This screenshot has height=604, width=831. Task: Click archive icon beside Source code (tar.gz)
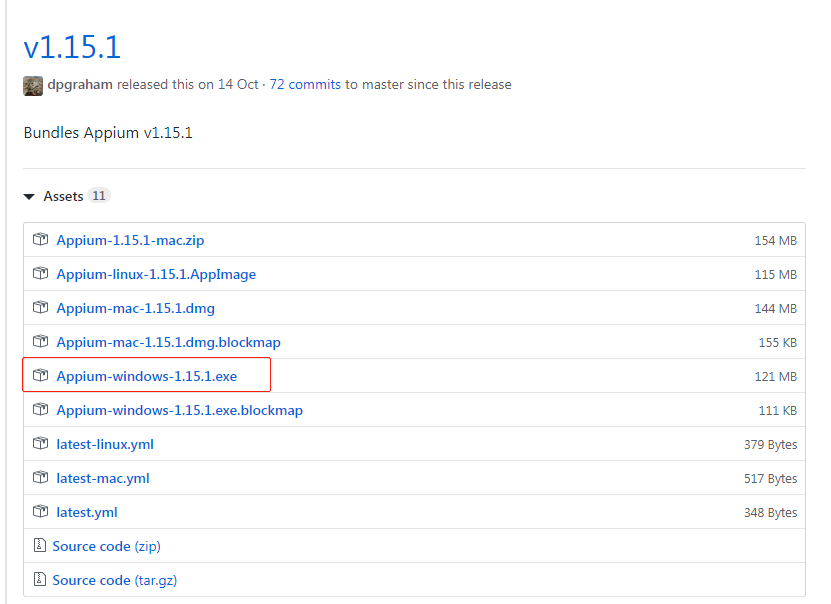[x=40, y=579]
